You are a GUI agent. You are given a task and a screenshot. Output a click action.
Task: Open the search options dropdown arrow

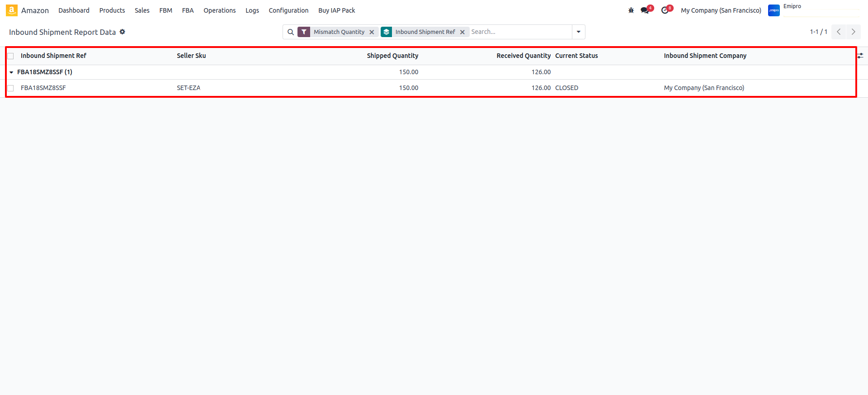578,32
